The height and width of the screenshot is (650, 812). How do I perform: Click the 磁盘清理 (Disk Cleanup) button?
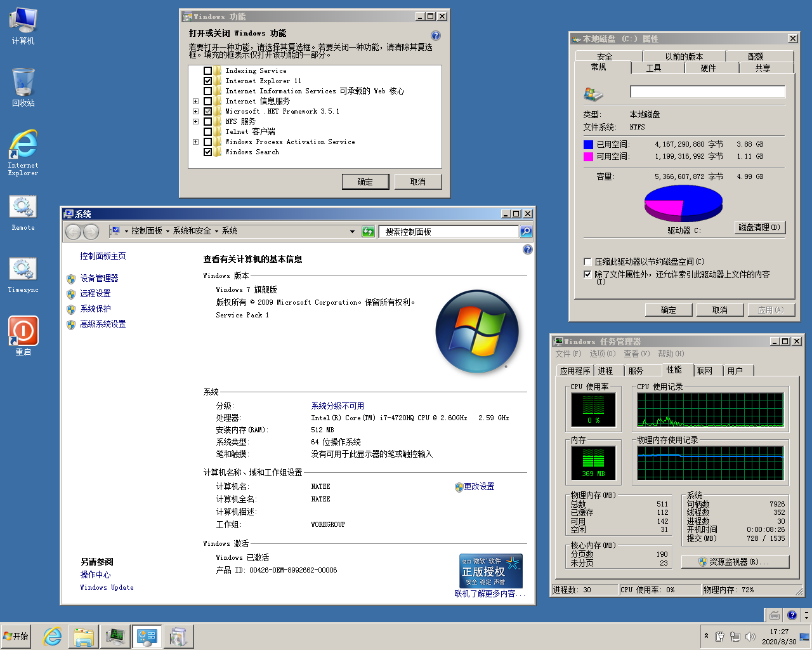click(759, 227)
